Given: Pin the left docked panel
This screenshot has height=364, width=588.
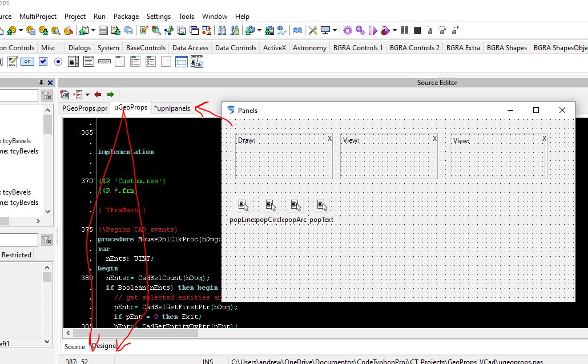Looking at the screenshot, I should coord(41,83).
